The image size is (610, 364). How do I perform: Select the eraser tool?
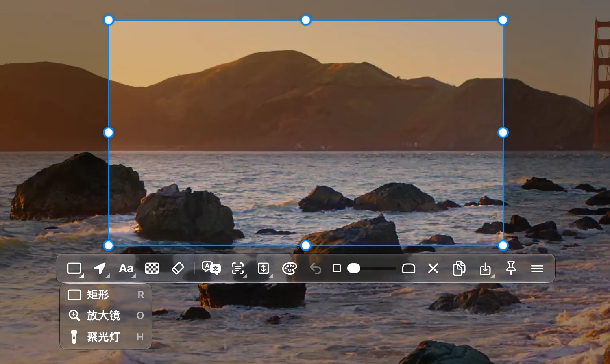(x=178, y=269)
